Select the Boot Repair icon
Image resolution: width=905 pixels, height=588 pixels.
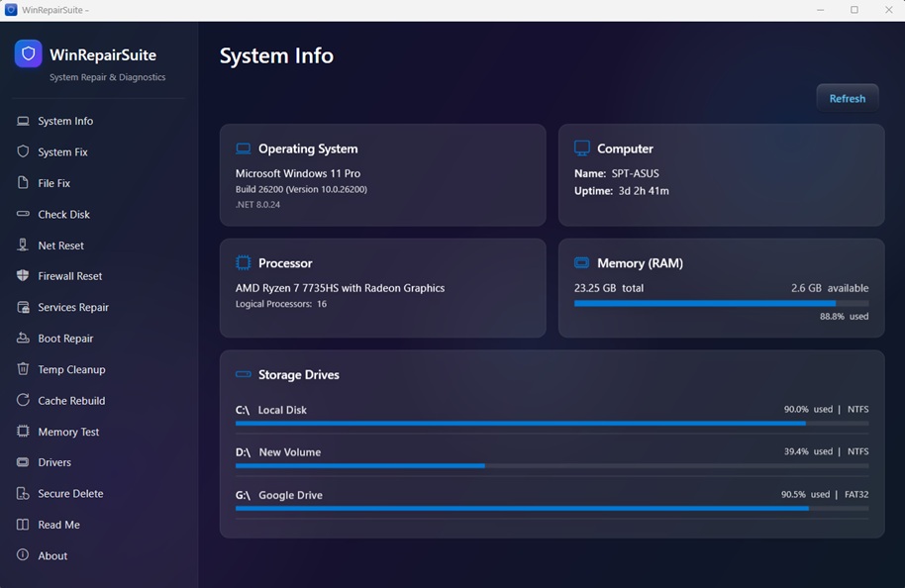(x=22, y=338)
